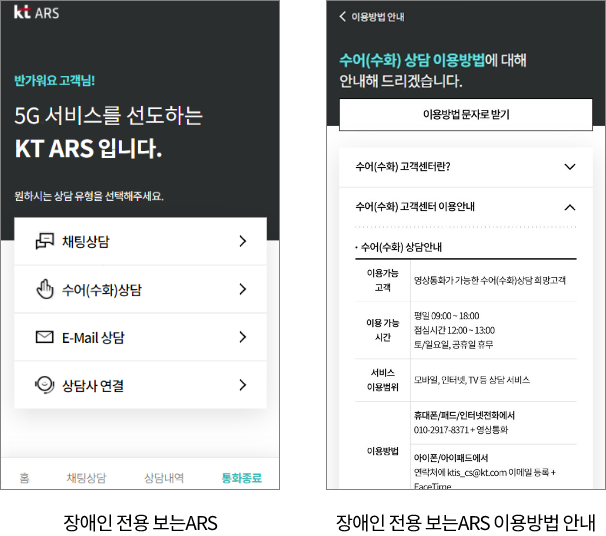Tap 통화종료 in the bottom bar
This screenshot has width=606, height=536.
[242, 478]
